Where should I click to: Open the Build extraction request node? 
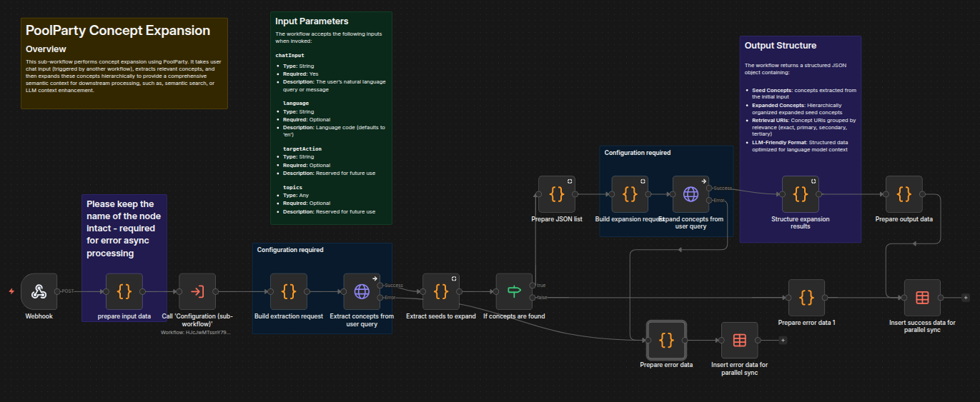pyautogui.click(x=289, y=291)
